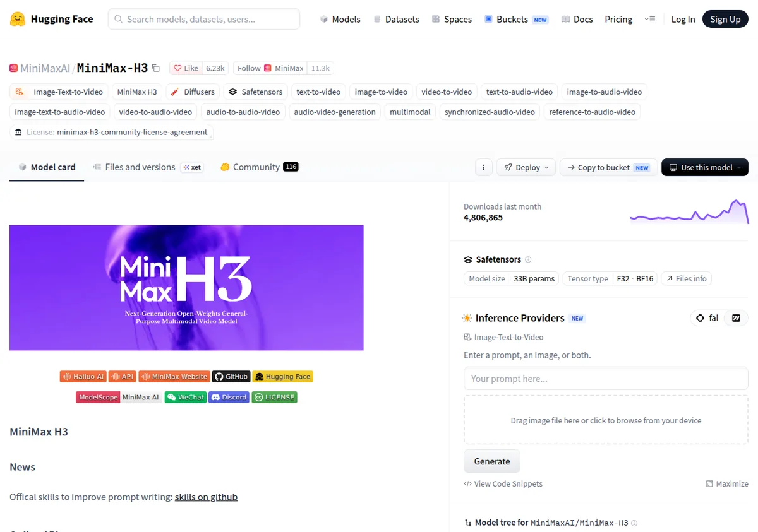The image size is (758, 532).
Task: Open the green WeChat badge
Action: [x=186, y=397]
